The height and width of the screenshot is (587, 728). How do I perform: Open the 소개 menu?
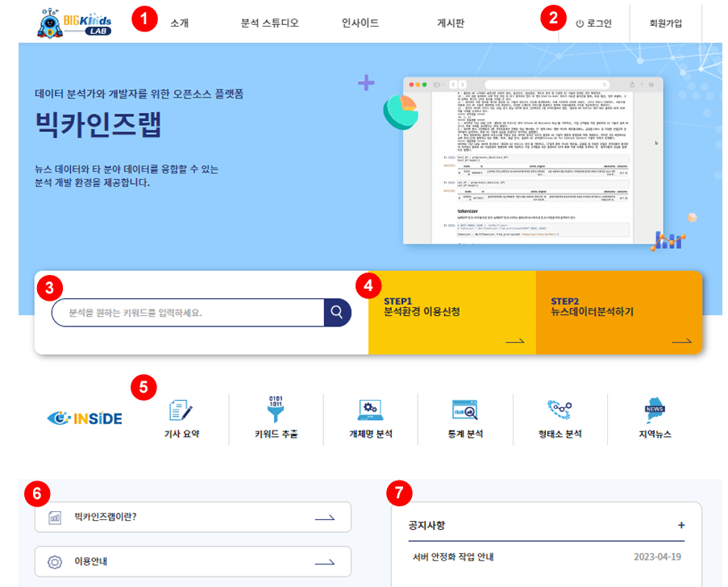click(x=179, y=23)
